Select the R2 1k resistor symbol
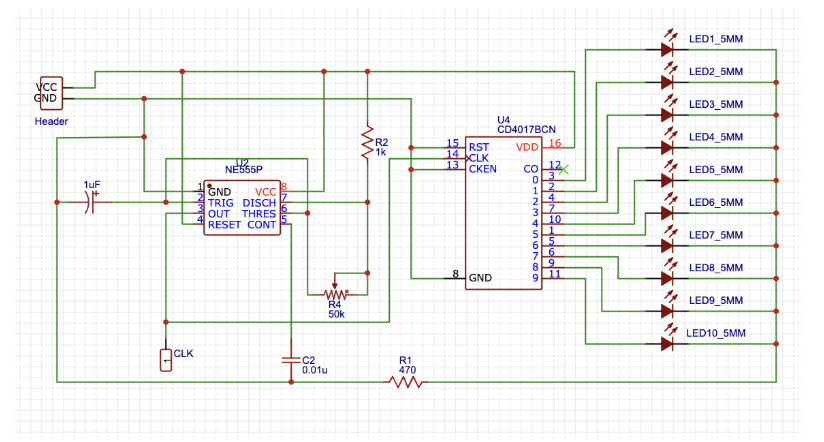The image size is (824, 442). click(x=368, y=144)
